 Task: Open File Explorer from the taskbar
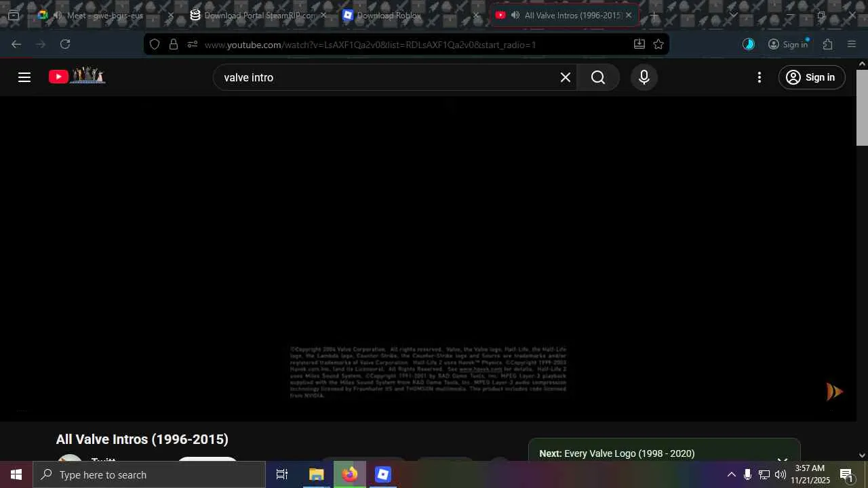(x=316, y=474)
